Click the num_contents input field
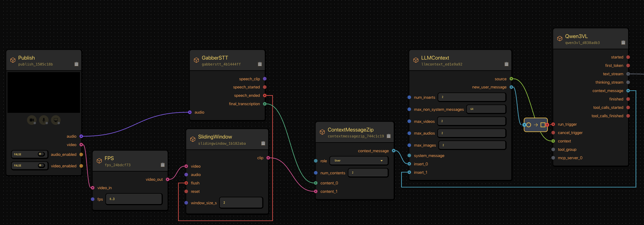 click(368, 173)
